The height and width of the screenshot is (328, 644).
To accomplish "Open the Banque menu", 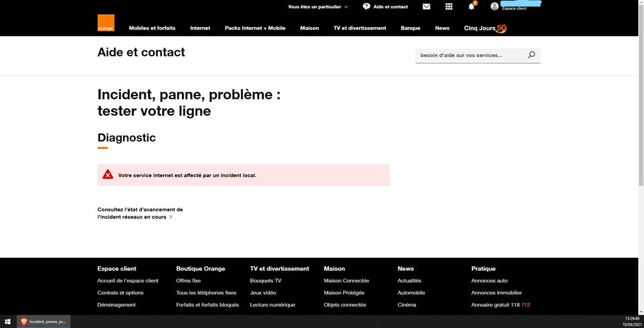I will (410, 28).
